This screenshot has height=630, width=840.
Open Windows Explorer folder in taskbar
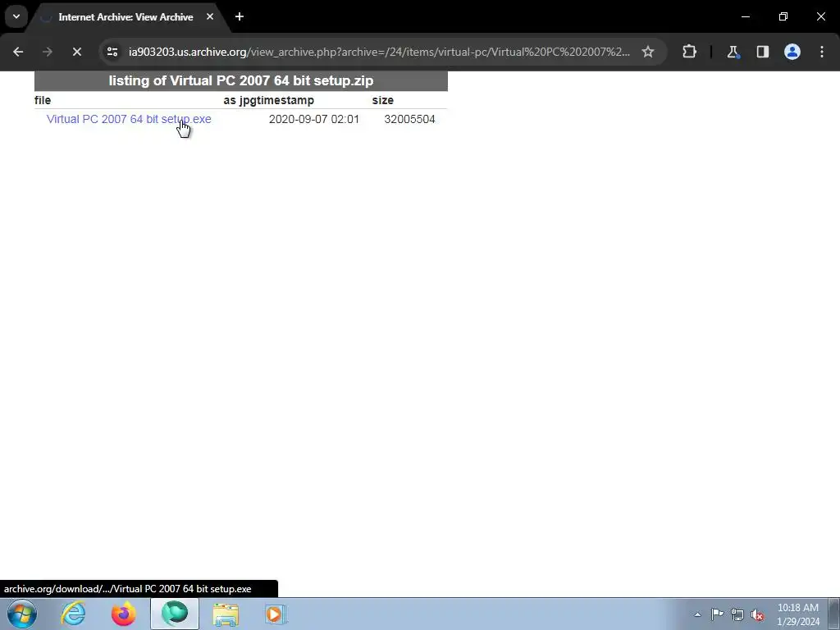click(x=226, y=614)
